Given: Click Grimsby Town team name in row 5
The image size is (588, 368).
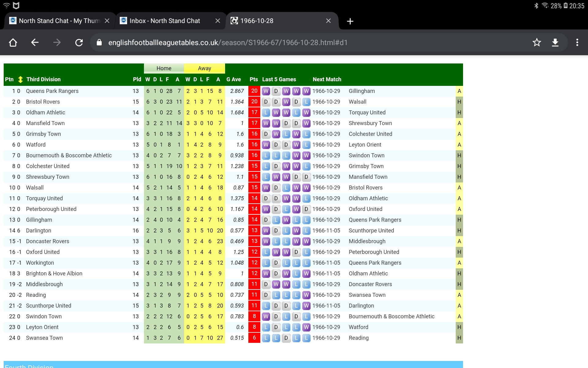Looking at the screenshot, I should [43, 134].
